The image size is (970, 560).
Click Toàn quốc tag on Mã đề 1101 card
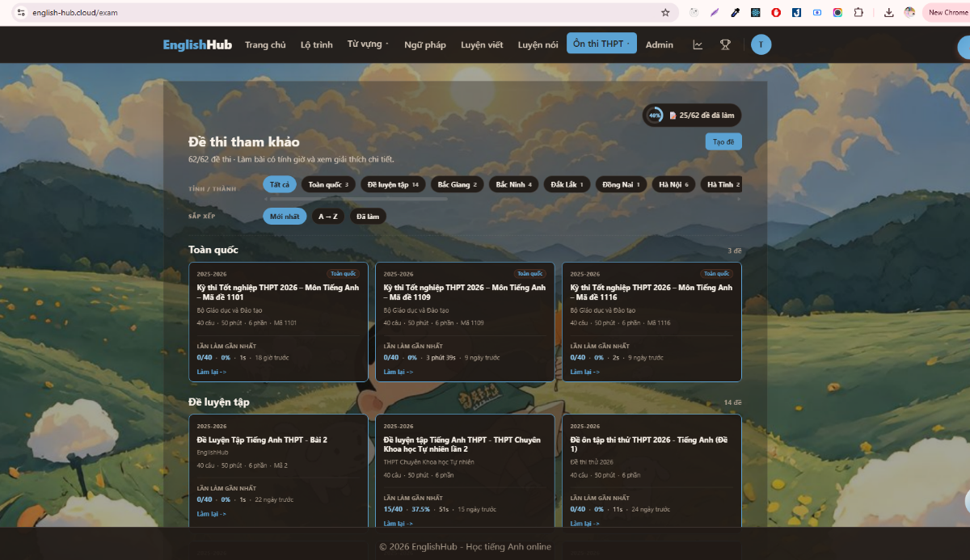click(x=343, y=273)
